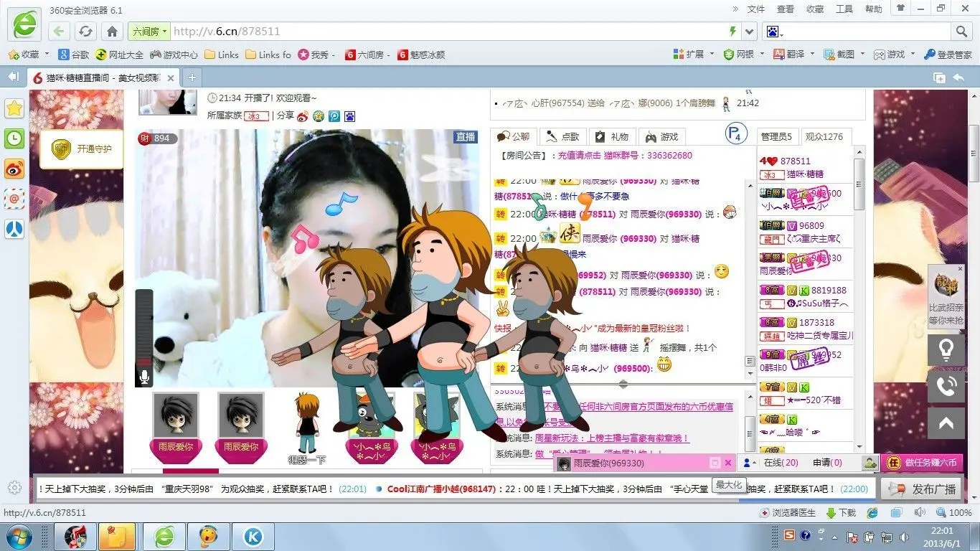980x551 pixels.
Task: Click the lightbulb icon on the right
Action: tap(946, 350)
